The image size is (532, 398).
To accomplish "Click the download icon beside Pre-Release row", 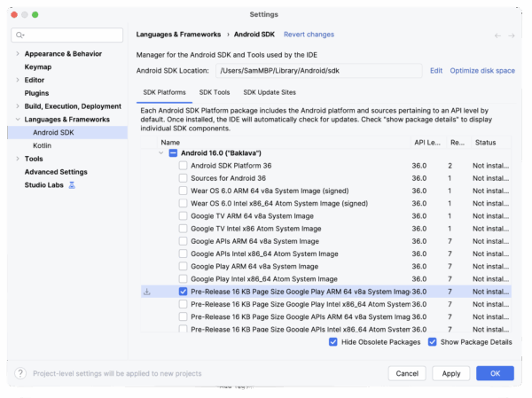I will 147,291.
